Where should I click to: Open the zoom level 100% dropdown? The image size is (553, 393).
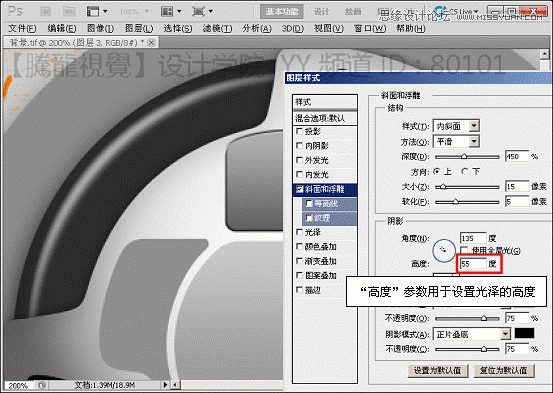point(133,12)
